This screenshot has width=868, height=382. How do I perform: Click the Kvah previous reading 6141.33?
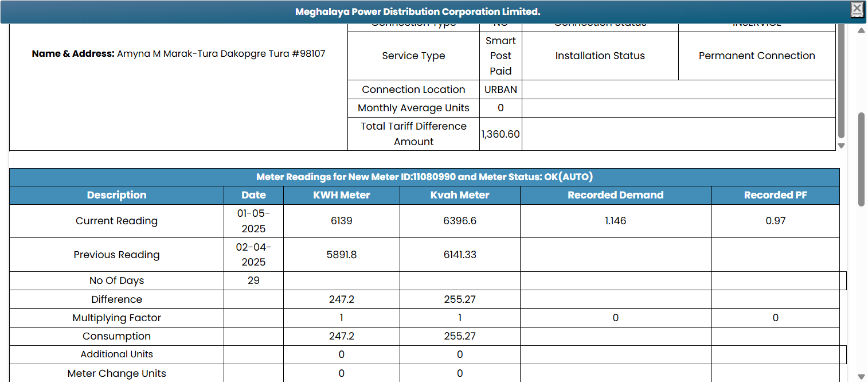tap(460, 255)
